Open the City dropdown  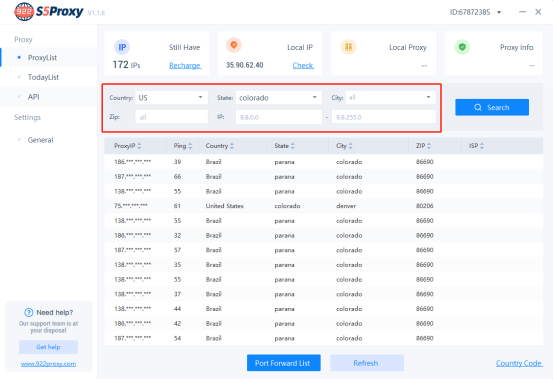pos(391,98)
